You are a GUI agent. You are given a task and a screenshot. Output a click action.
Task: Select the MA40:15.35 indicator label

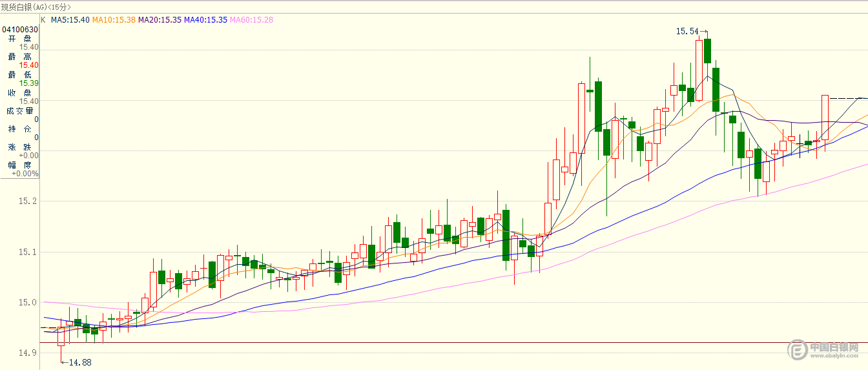(206, 20)
